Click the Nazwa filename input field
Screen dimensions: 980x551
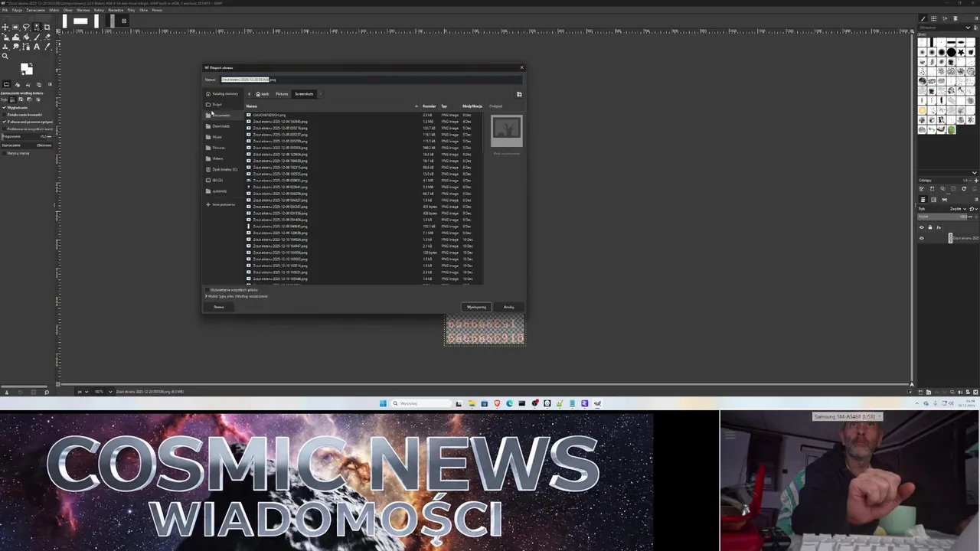coord(371,80)
